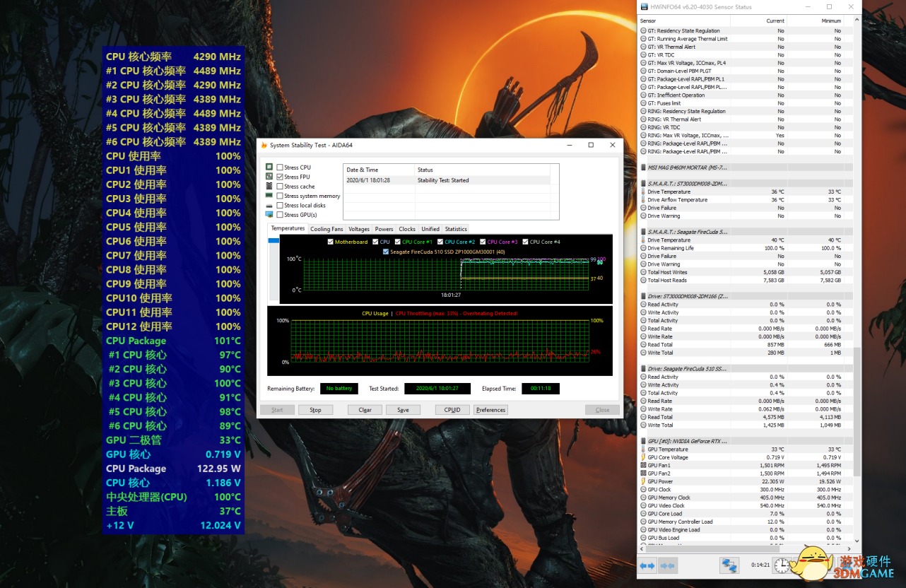
Task: Click the Stress GPU(s) monitor icon
Action: pyautogui.click(x=269, y=215)
